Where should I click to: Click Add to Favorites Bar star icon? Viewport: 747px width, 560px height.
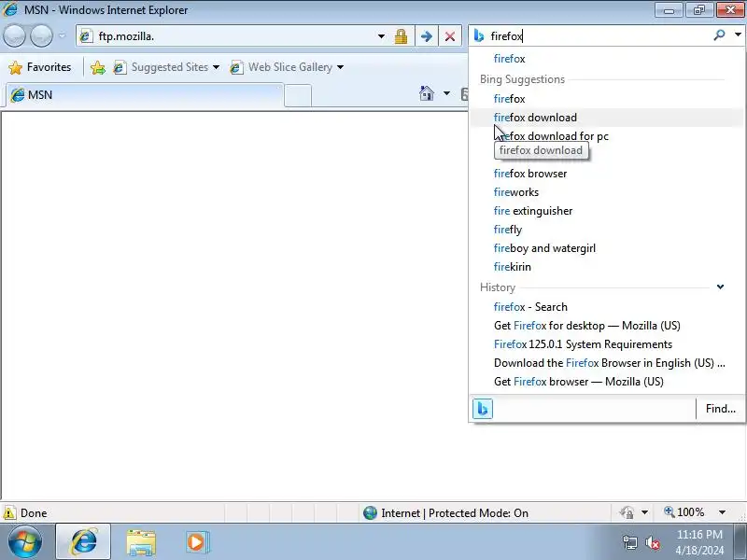pos(98,67)
